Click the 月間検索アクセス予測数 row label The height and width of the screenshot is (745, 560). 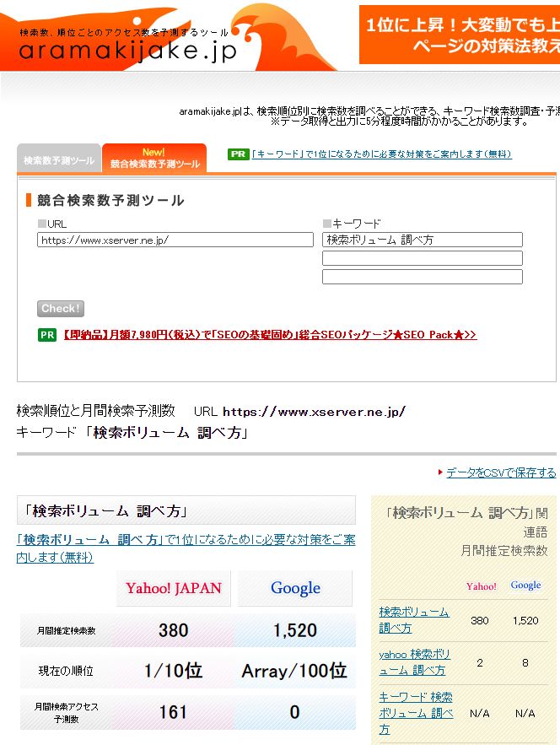point(67,713)
